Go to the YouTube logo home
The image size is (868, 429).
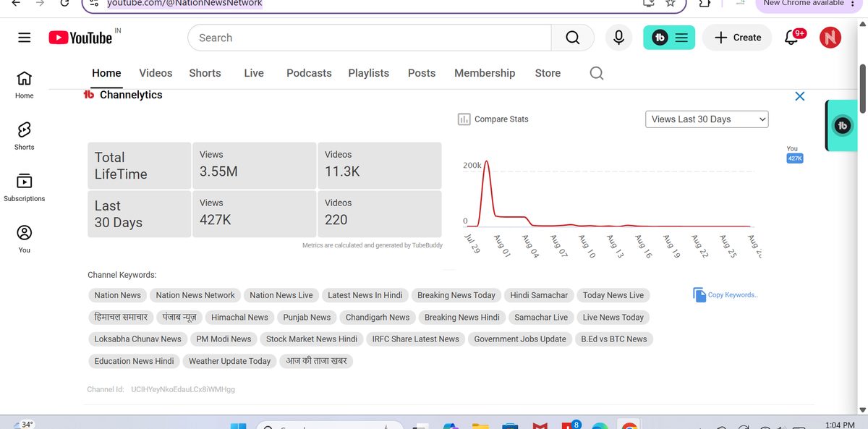pyautogui.click(x=80, y=38)
